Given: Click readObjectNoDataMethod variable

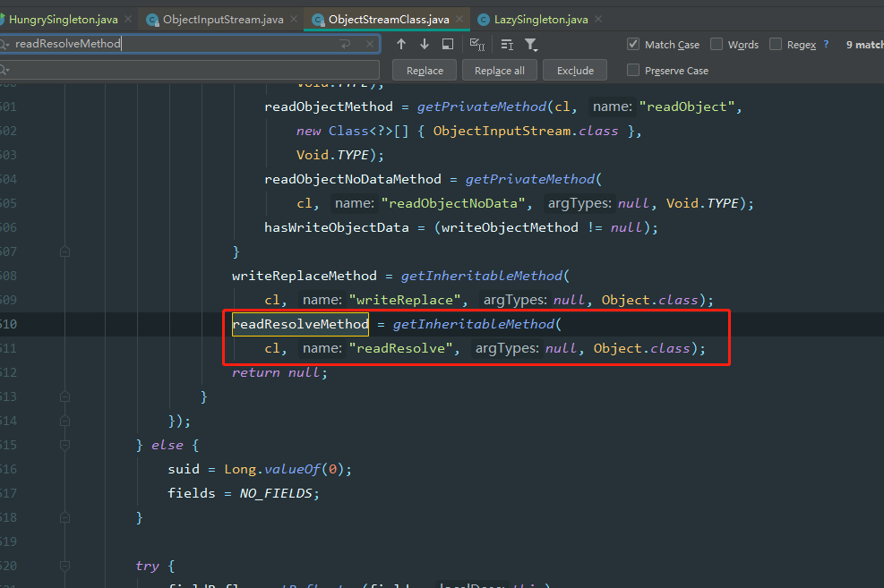Looking at the screenshot, I should coord(353,179).
